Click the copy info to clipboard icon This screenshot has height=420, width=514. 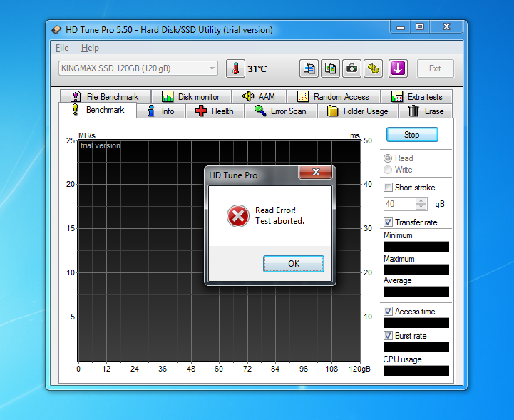point(309,68)
